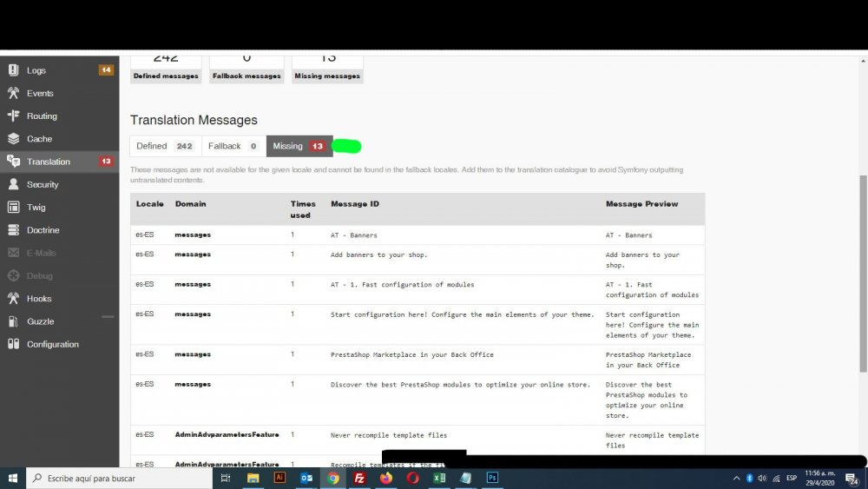Open Excel from the taskbar

439,478
